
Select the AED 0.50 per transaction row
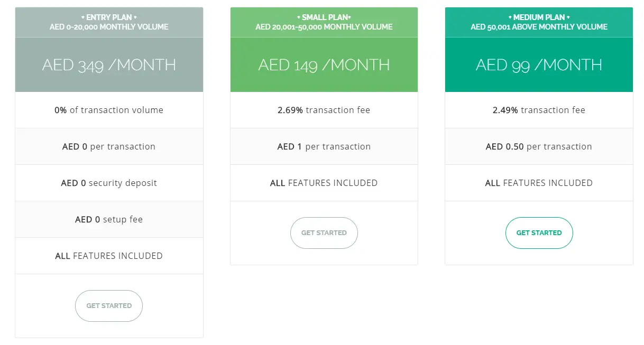click(539, 146)
